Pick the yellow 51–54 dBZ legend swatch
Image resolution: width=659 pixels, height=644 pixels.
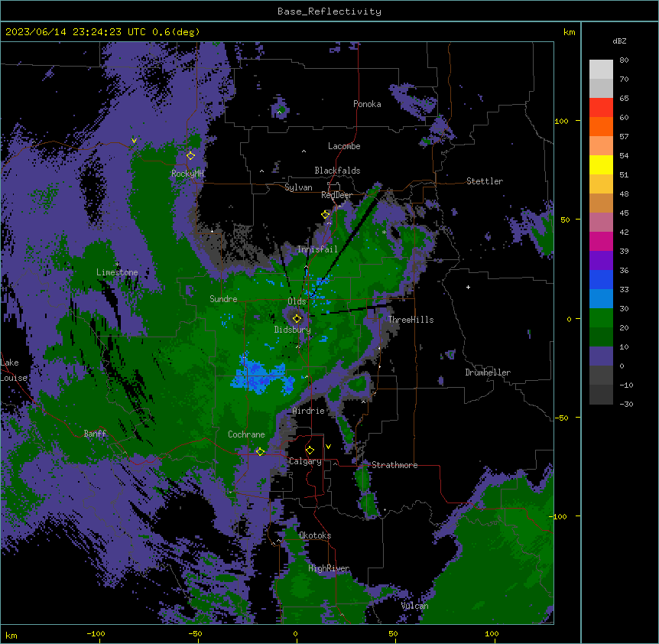coord(601,165)
